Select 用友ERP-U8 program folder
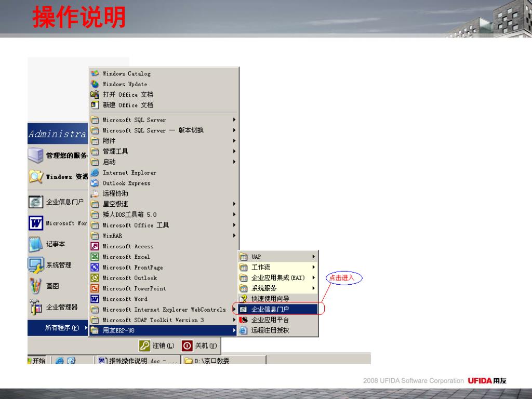 (x=164, y=330)
